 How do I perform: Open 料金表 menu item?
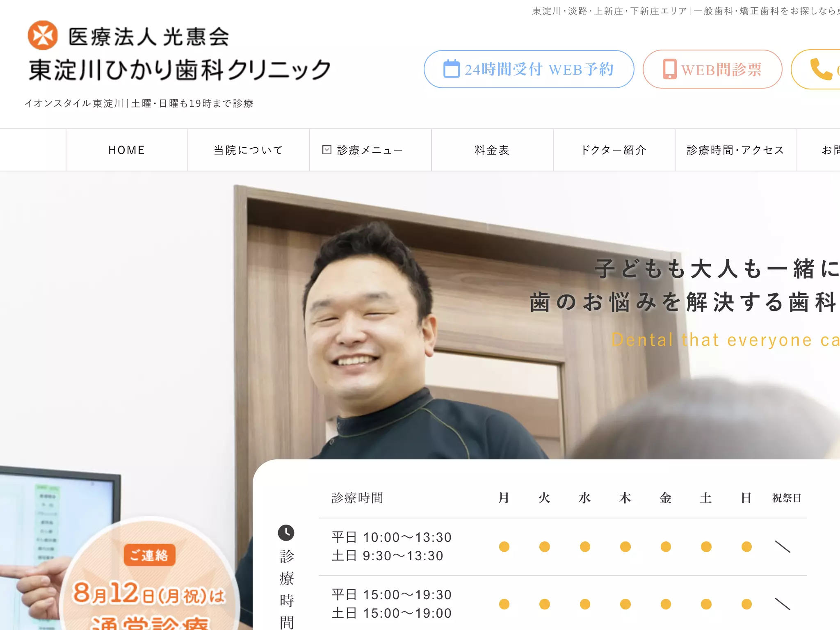tap(492, 150)
